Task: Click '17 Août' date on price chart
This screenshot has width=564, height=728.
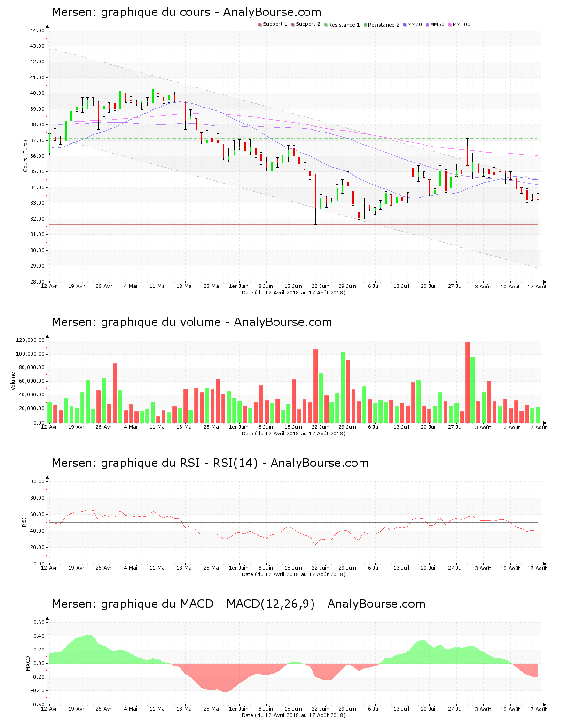Action: click(x=537, y=287)
